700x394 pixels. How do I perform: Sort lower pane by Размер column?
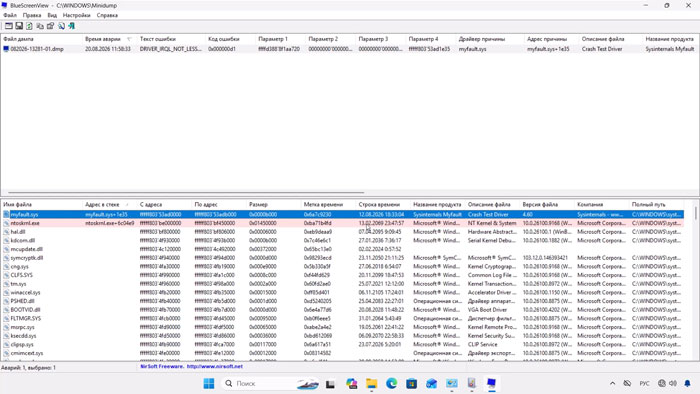click(274, 204)
